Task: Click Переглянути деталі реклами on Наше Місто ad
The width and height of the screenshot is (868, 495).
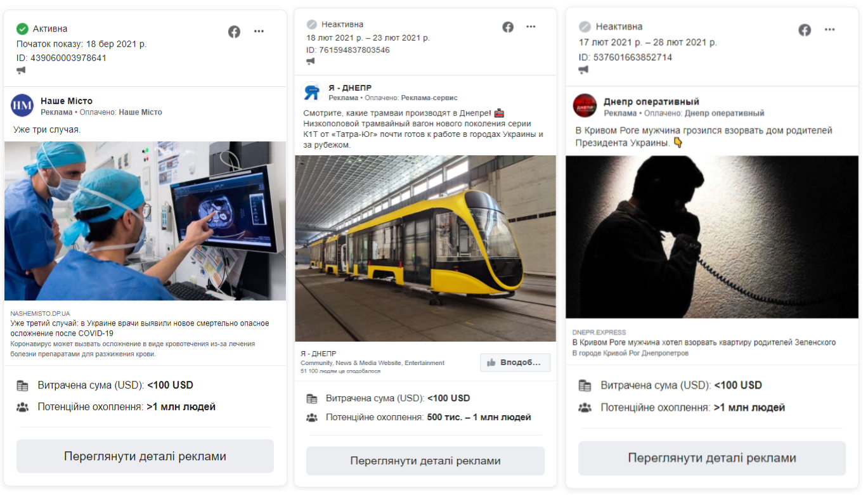Action: 145,456
